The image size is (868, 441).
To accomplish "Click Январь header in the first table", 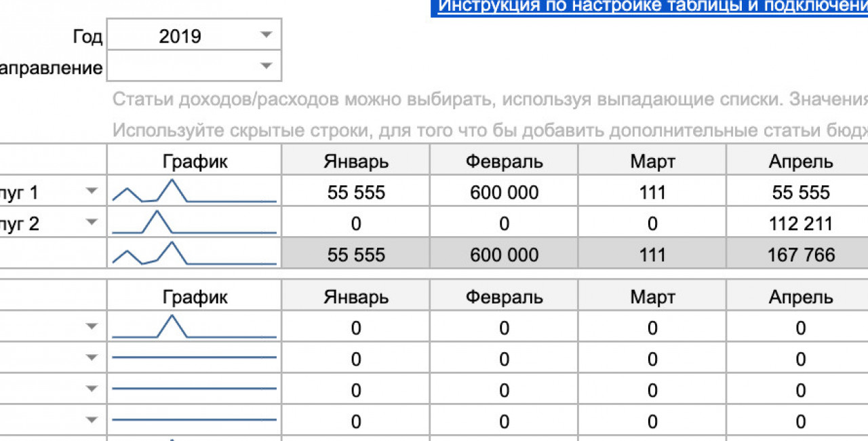I will pyautogui.click(x=356, y=161).
